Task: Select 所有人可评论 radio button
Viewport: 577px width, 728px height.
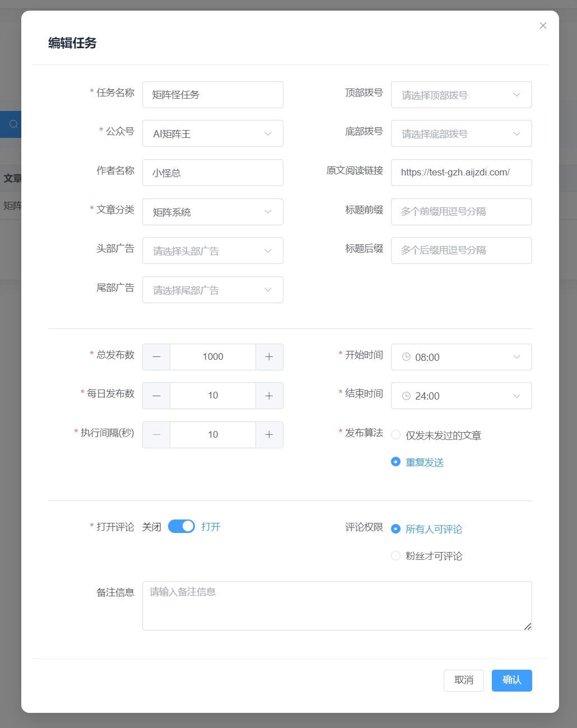Action: coord(396,529)
